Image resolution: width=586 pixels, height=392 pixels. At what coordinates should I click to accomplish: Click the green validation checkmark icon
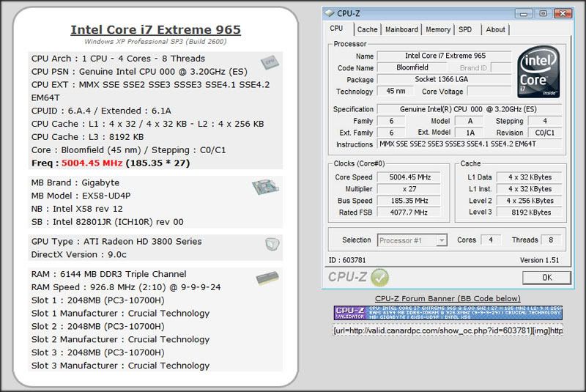380,278
